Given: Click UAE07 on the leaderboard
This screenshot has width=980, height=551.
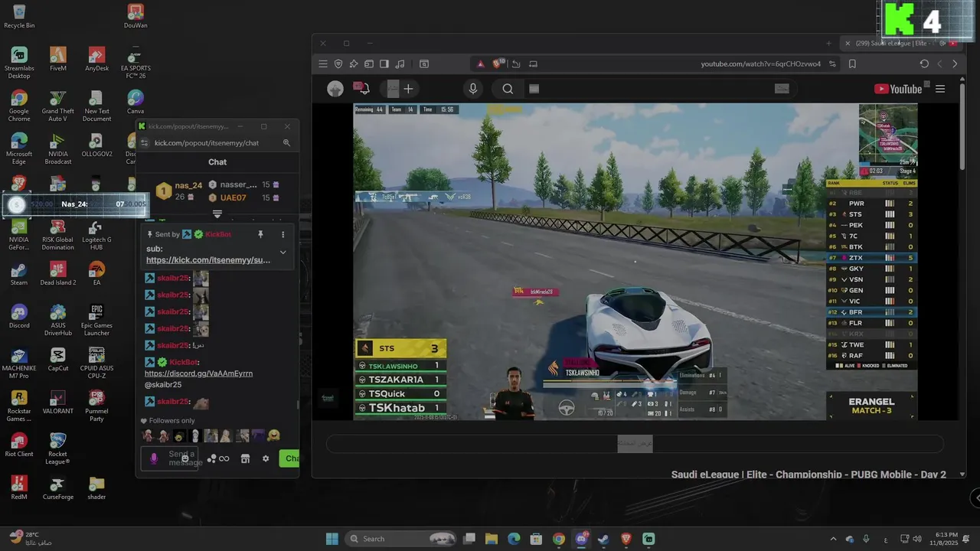Looking at the screenshot, I should (x=234, y=197).
